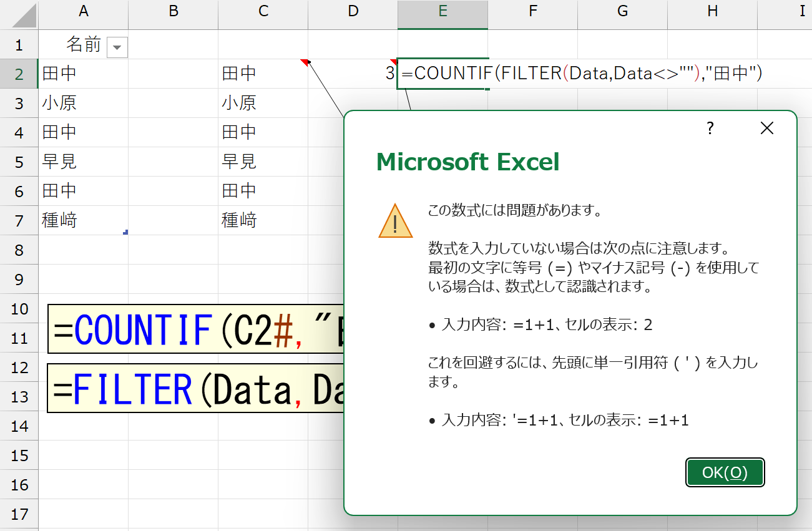812x531 pixels.
Task: Select cell A7 containing 種﨑
Action: (x=83, y=220)
